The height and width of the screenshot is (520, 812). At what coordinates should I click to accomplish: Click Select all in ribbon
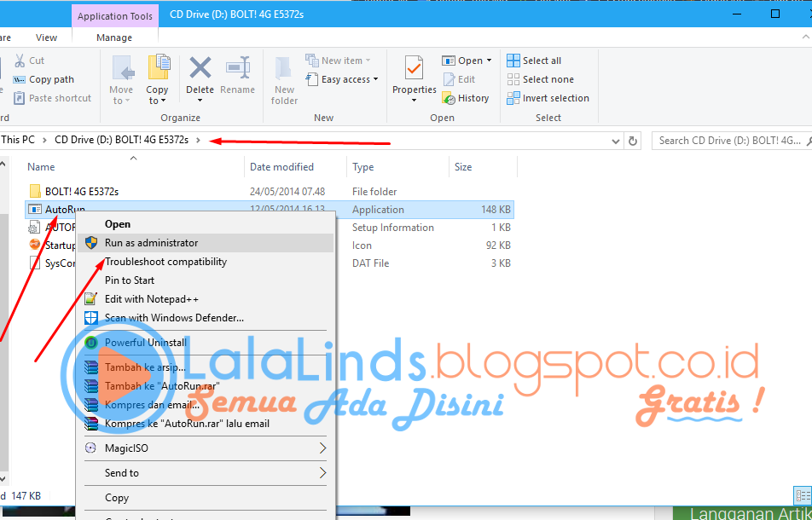[x=534, y=61]
